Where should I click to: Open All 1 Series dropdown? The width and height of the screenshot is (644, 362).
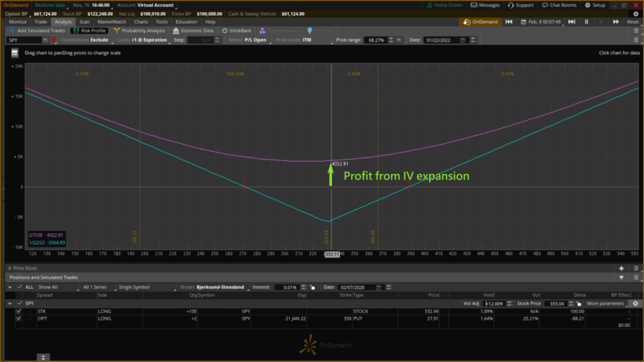pyautogui.click(x=99, y=287)
